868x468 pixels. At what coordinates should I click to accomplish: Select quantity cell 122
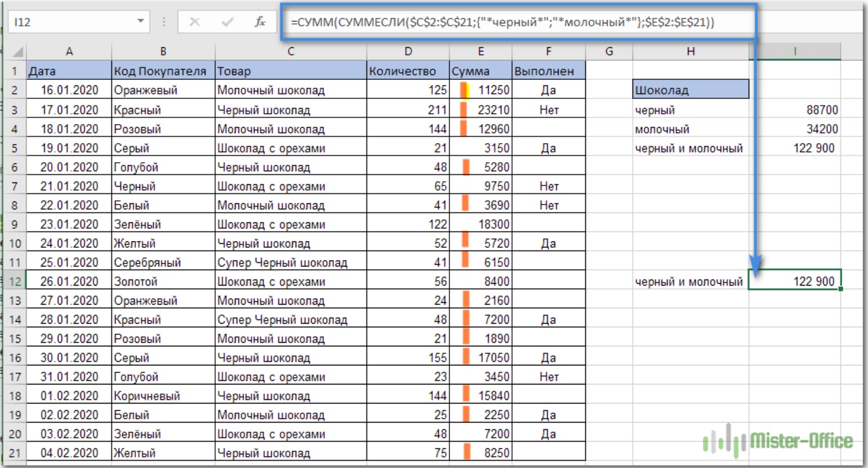tap(408, 224)
